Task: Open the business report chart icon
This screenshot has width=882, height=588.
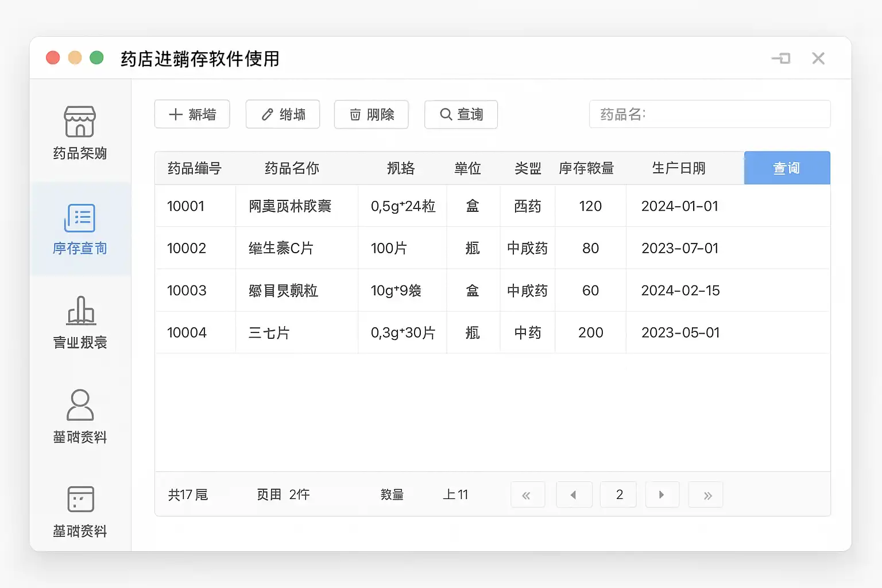Action: [x=80, y=311]
